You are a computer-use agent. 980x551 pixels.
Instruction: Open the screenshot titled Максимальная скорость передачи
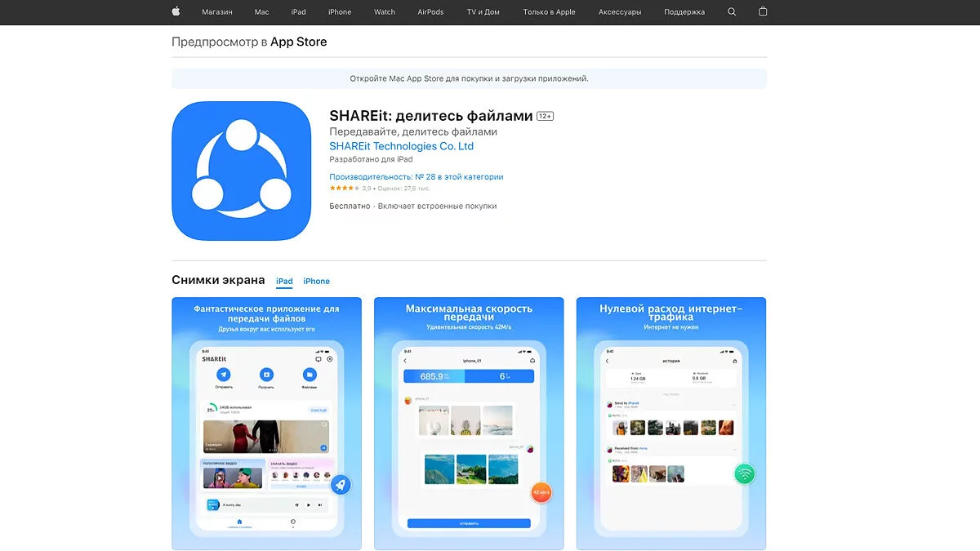(x=469, y=423)
